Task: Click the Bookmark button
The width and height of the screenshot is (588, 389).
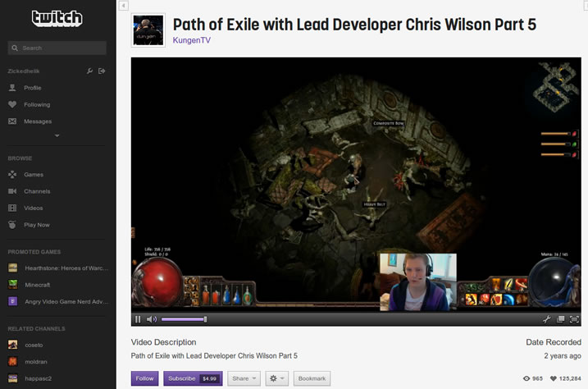Action: click(x=312, y=378)
